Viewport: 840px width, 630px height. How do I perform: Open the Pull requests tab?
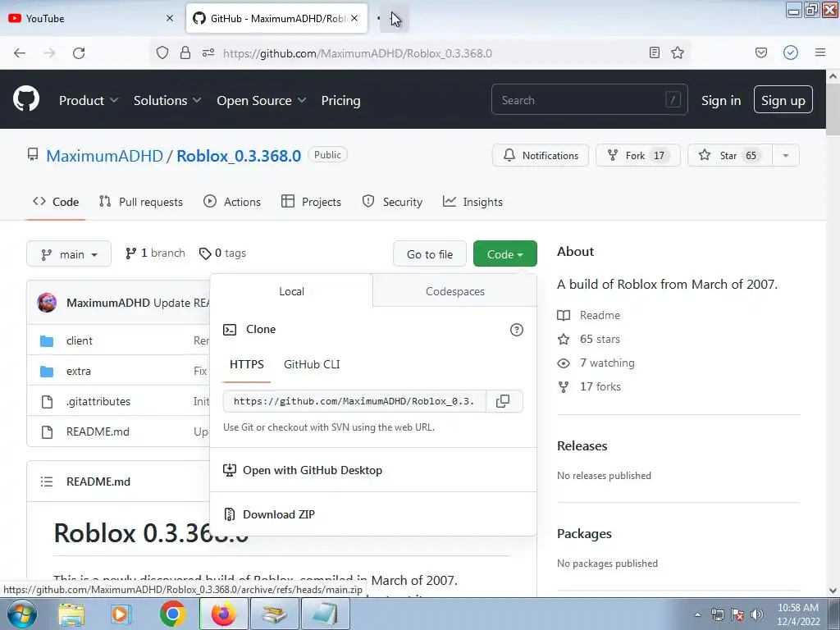pyautogui.click(x=141, y=202)
